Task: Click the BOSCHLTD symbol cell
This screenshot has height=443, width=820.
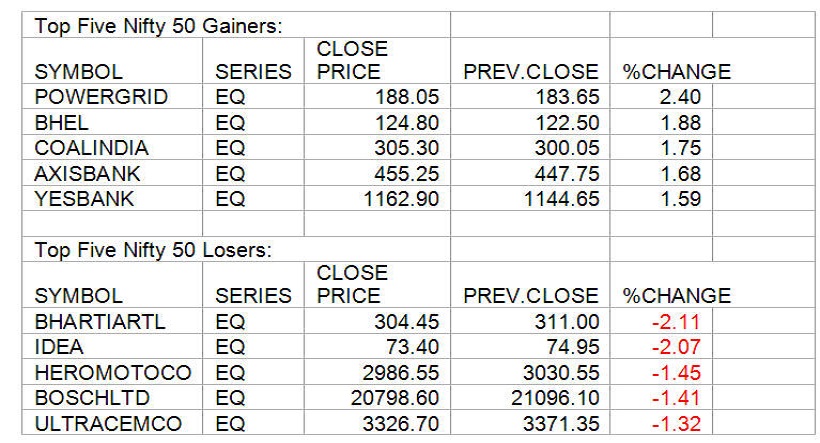Action: [91, 397]
